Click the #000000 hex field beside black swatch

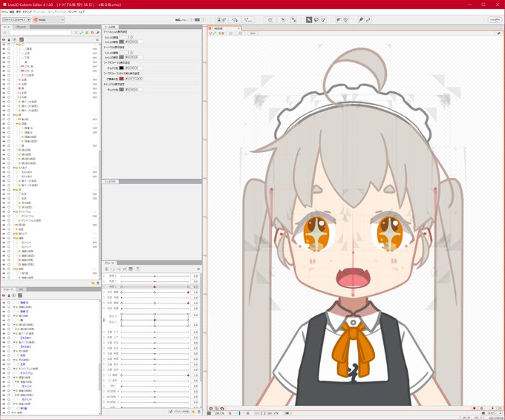click(134, 68)
